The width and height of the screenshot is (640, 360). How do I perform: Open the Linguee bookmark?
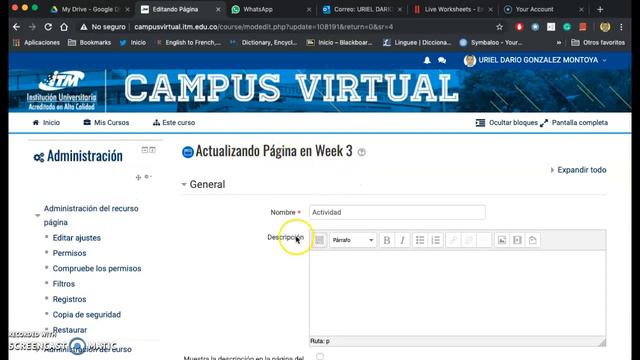tap(417, 42)
